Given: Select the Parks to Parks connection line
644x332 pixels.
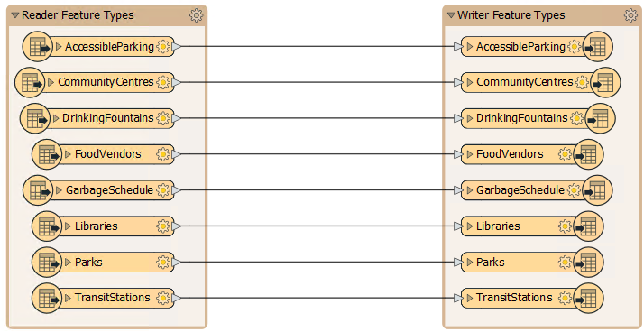Looking at the screenshot, I should tap(317, 263).
